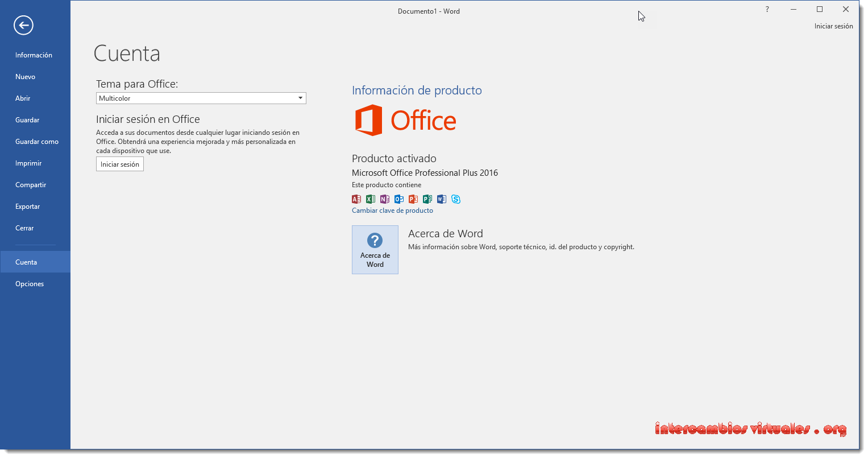Click the 'Cuenta' page heading
868x458 pixels.
click(x=127, y=53)
